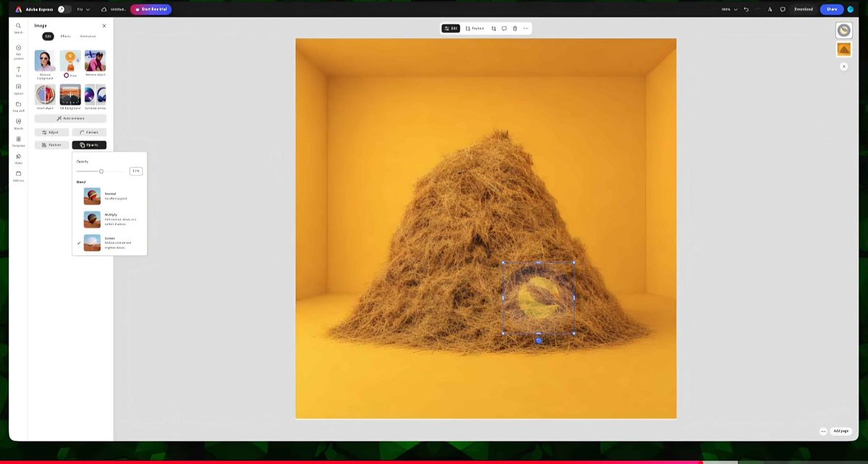Click the opacity percentage input field
The width and height of the screenshot is (868, 464).
pyautogui.click(x=136, y=171)
